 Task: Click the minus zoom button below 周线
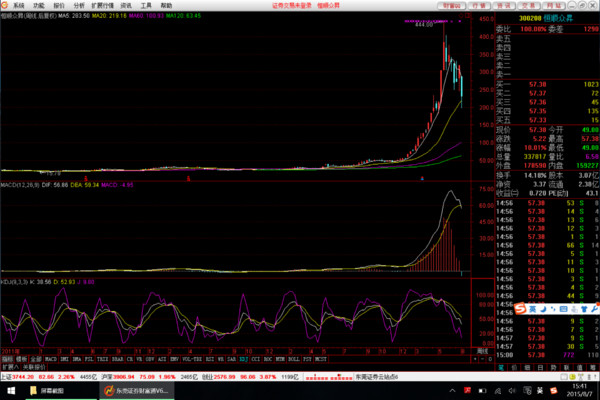pyautogui.click(x=482, y=359)
